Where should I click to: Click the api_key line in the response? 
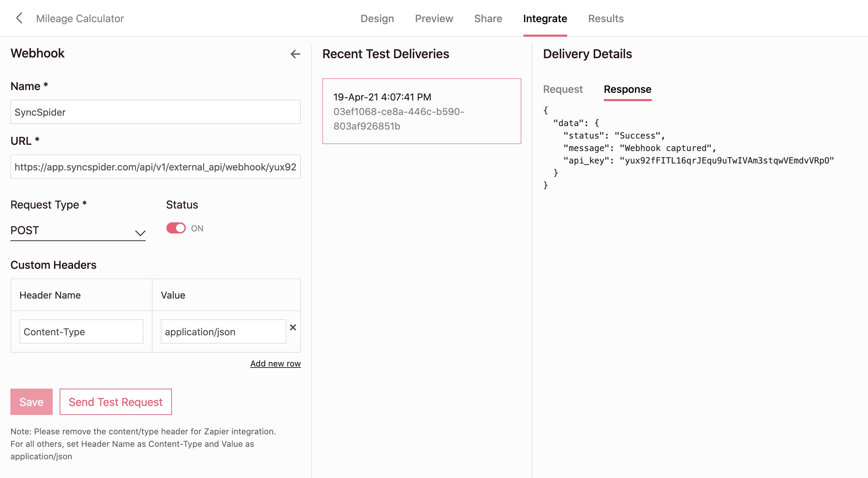699,161
